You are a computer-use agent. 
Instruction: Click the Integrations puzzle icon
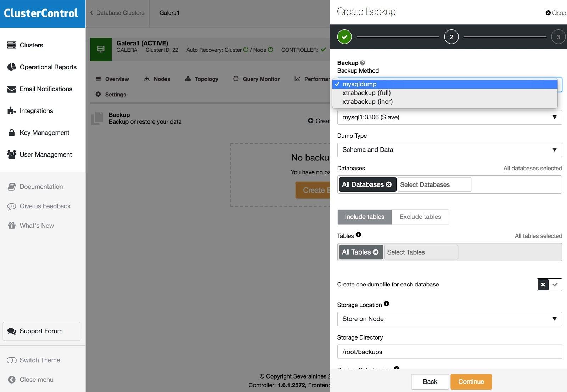pos(12,110)
